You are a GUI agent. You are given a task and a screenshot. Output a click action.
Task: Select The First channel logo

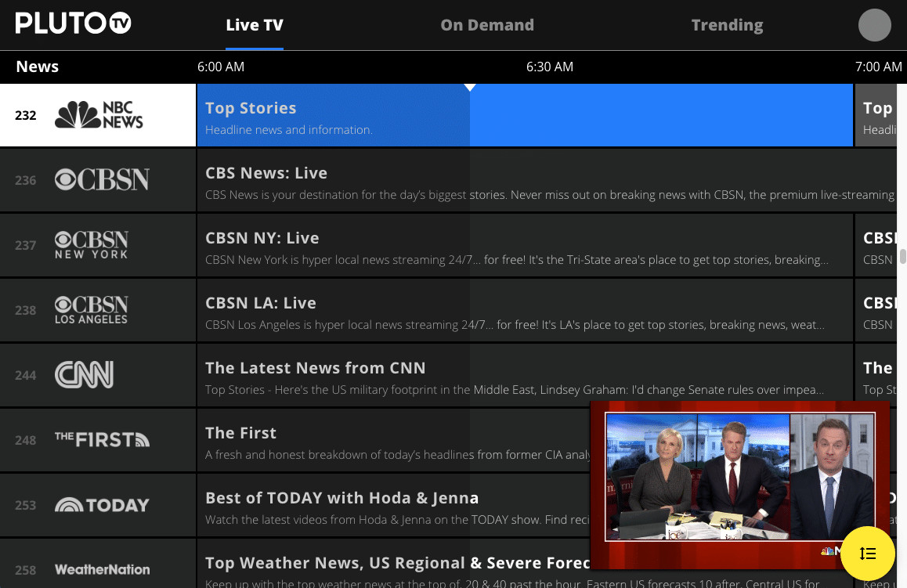[x=103, y=440]
